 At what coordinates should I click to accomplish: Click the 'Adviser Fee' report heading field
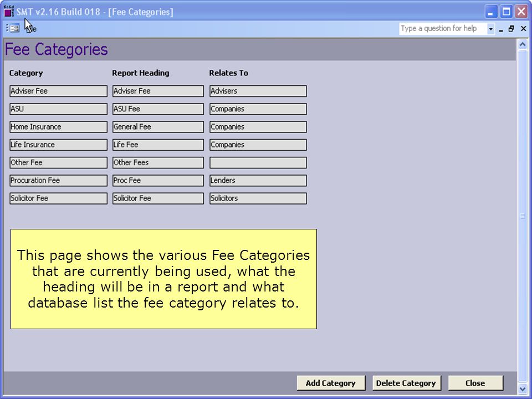pos(158,91)
